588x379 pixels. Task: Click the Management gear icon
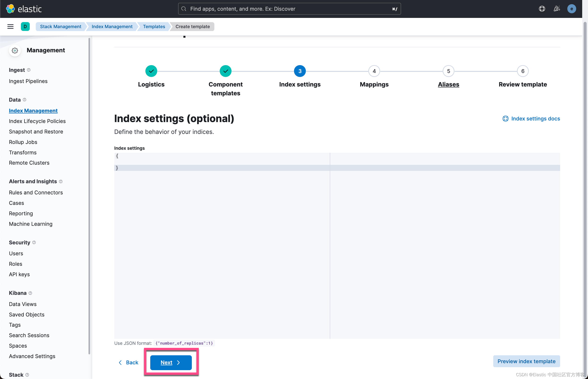tap(15, 50)
